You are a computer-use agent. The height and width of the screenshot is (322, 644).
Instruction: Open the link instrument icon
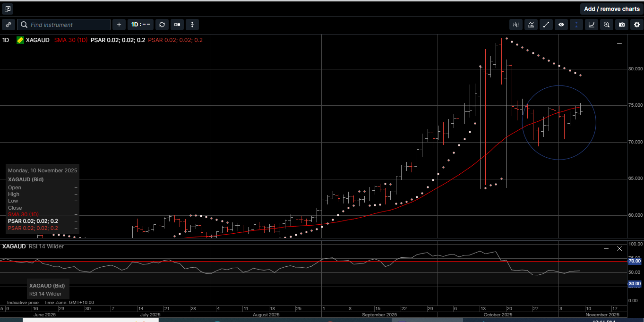click(x=8, y=24)
